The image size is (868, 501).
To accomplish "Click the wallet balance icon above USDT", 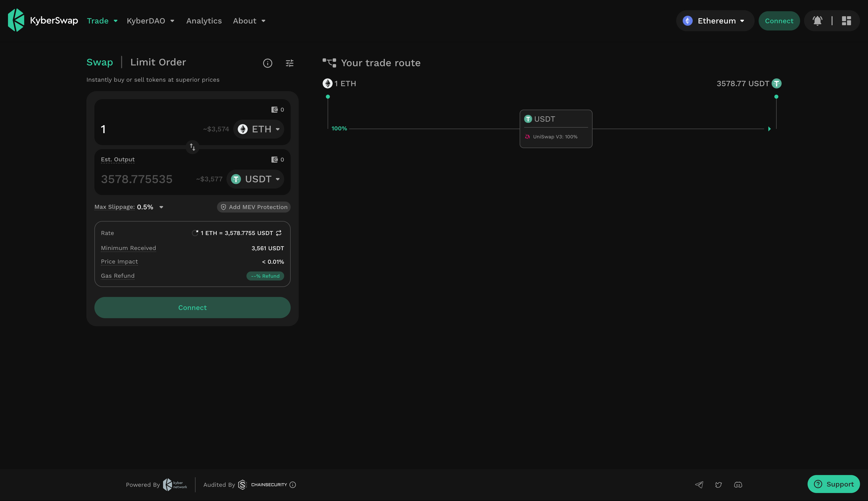I will point(274,160).
